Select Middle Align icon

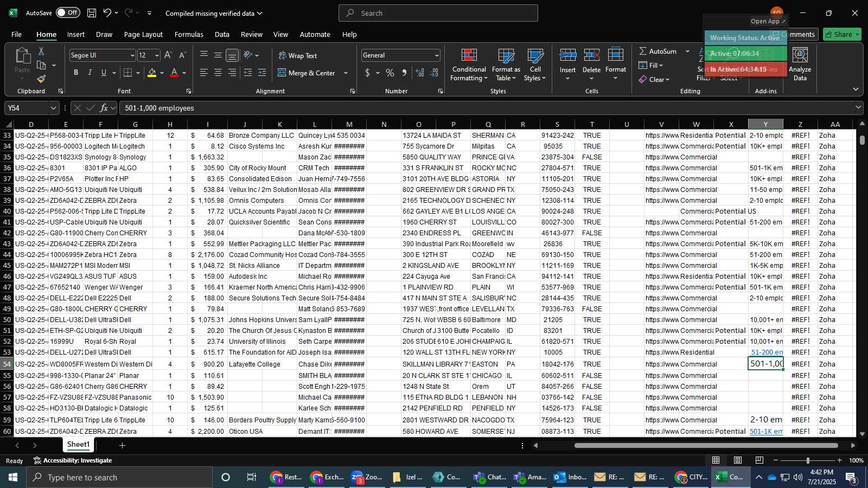click(218, 55)
